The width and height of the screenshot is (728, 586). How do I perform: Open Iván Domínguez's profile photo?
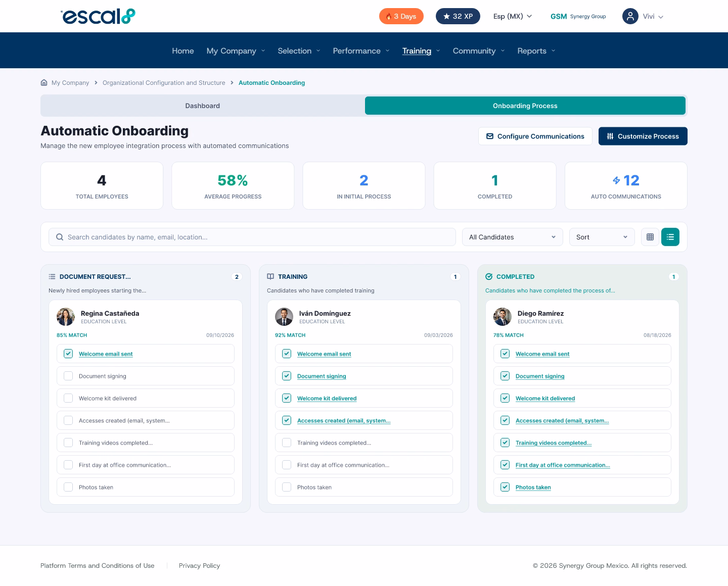coord(284,317)
